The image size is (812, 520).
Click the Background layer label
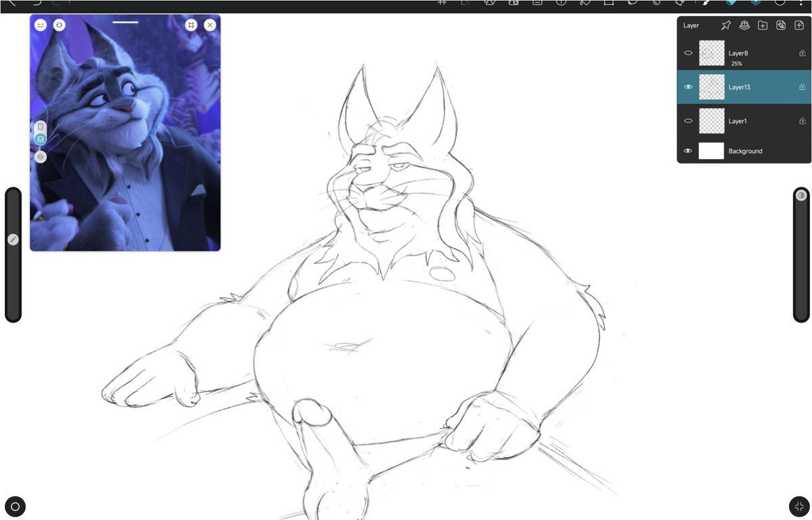click(x=746, y=151)
